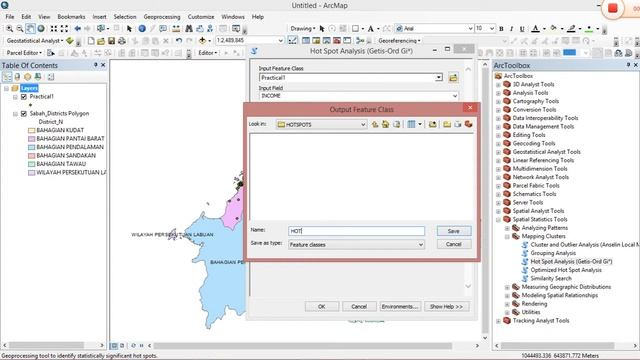Viewport: 640px width, 360px height.
Task: Activate the Identify tool
Action: click(x=142, y=29)
